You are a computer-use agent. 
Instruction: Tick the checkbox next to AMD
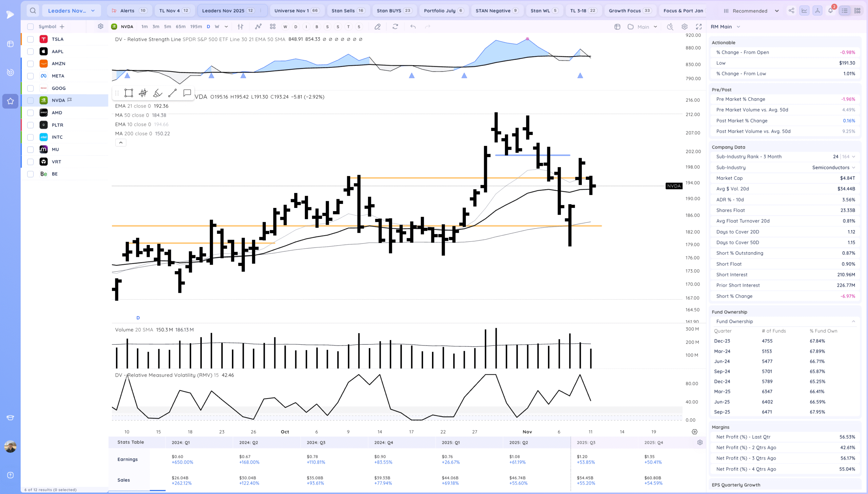[31, 113]
